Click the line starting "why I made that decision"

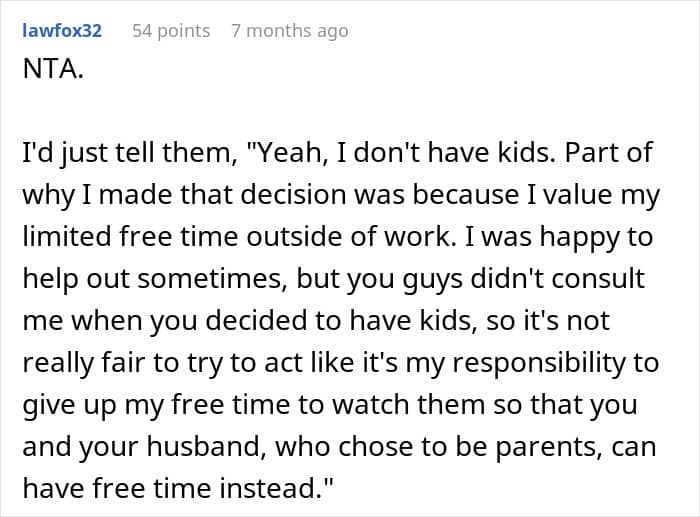[x=341, y=196]
